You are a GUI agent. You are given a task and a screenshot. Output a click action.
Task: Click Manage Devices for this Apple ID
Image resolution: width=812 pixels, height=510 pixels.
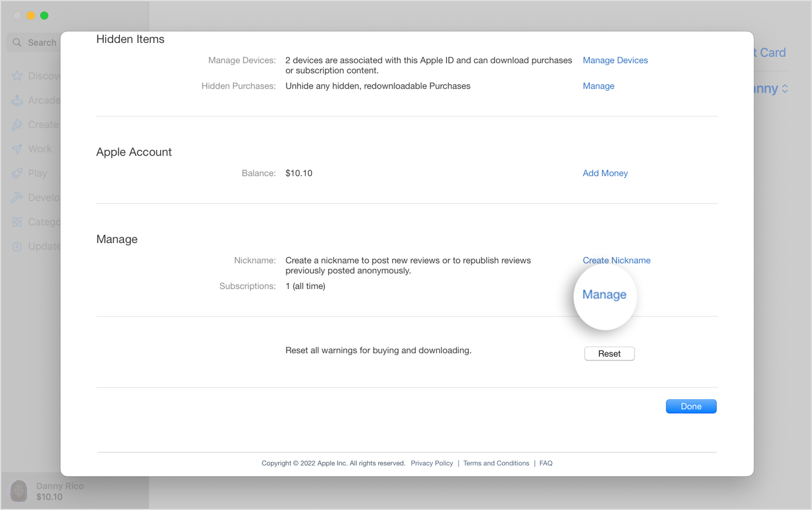pyautogui.click(x=615, y=60)
